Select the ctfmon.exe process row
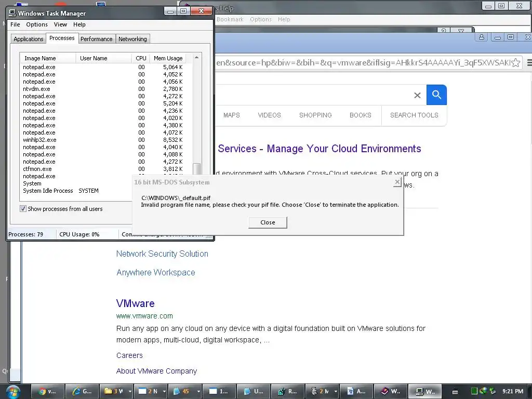The image size is (532, 399). pyautogui.click(x=106, y=169)
